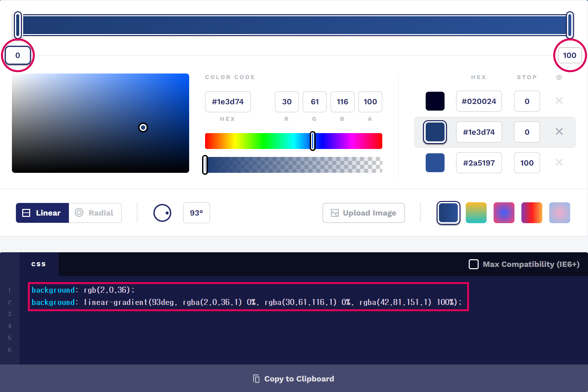This screenshot has width=588, height=392.
Task: Remove the #2a5197 color stop
Action: (559, 162)
